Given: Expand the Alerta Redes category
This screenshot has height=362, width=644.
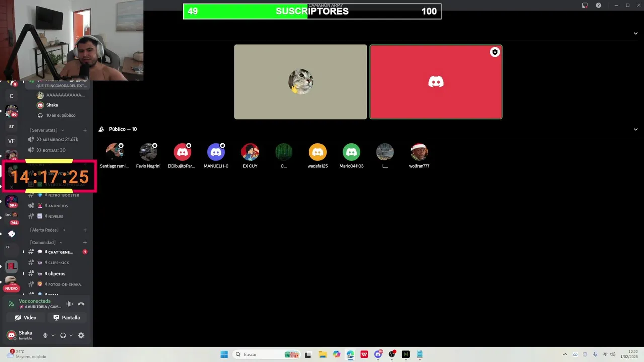Looking at the screenshot, I should coord(48,230).
